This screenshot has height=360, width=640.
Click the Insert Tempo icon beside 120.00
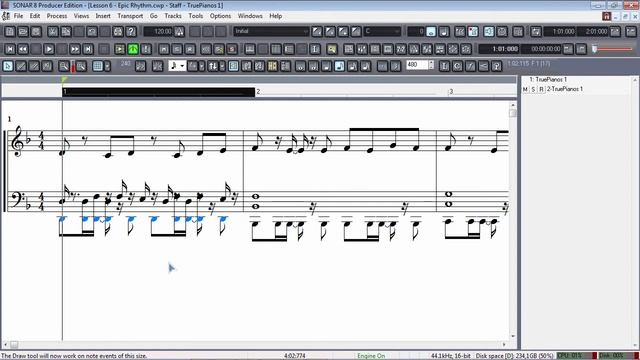pyautogui.click(x=179, y=31)
